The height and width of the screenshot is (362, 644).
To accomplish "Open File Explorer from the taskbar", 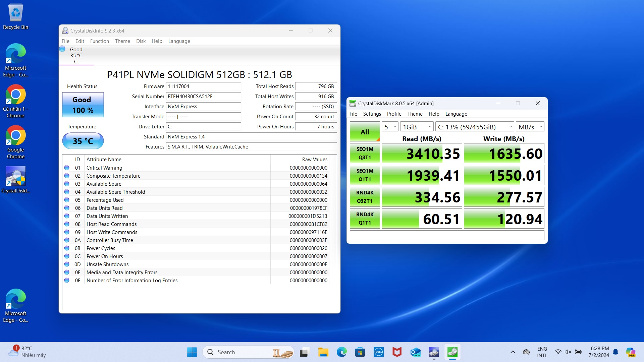I will tap(323, 352).
